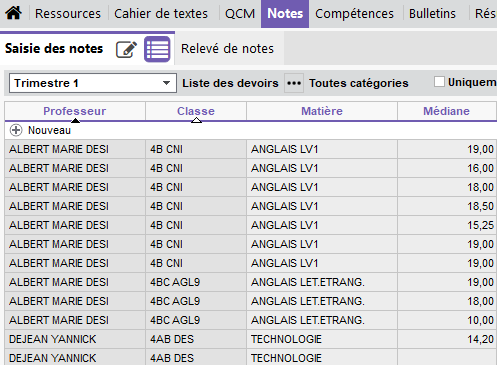Select the row with median 18,50
Screen dimensions: 497x365
(251, 206)
